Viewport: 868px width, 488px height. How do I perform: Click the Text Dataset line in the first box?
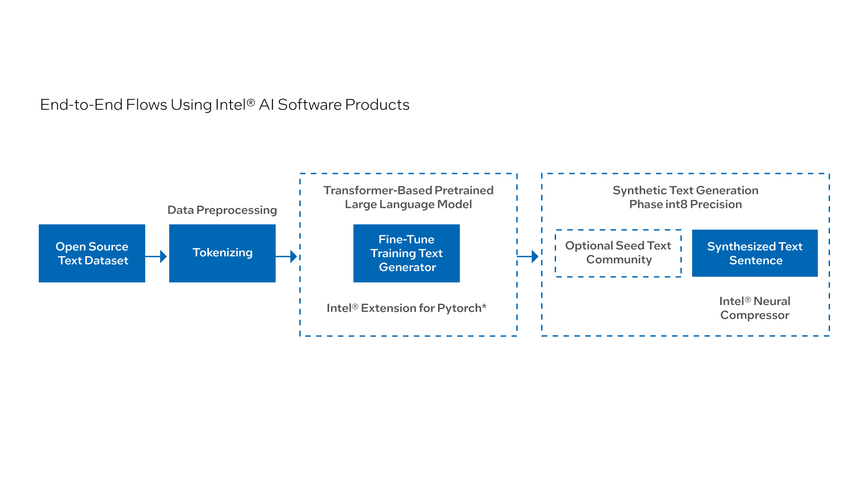click(x=93, y=261)
